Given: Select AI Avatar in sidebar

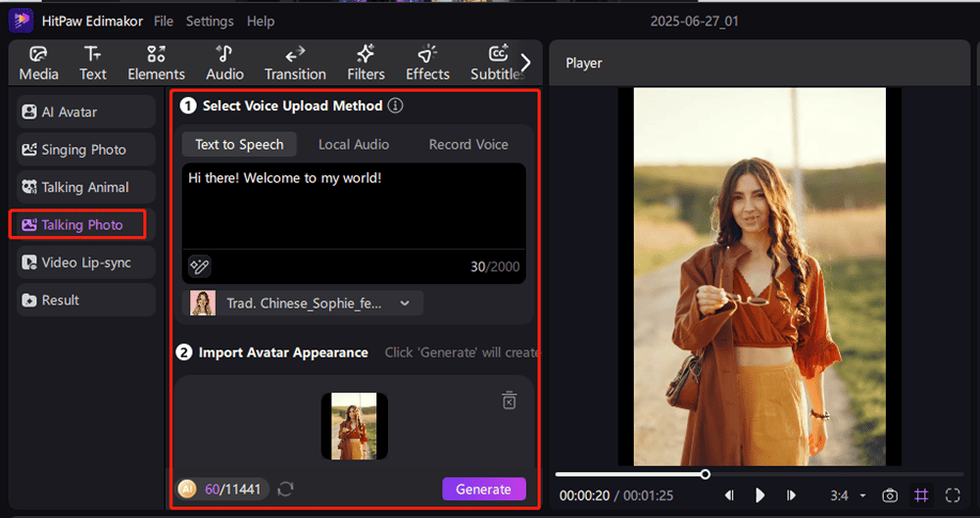Looking at the screenshot, I should [86, 112].
